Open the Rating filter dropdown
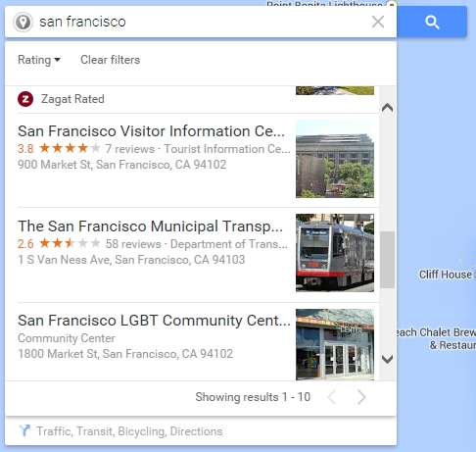The width and height of the screenshot is (476, 452). (x=39, y=60)
